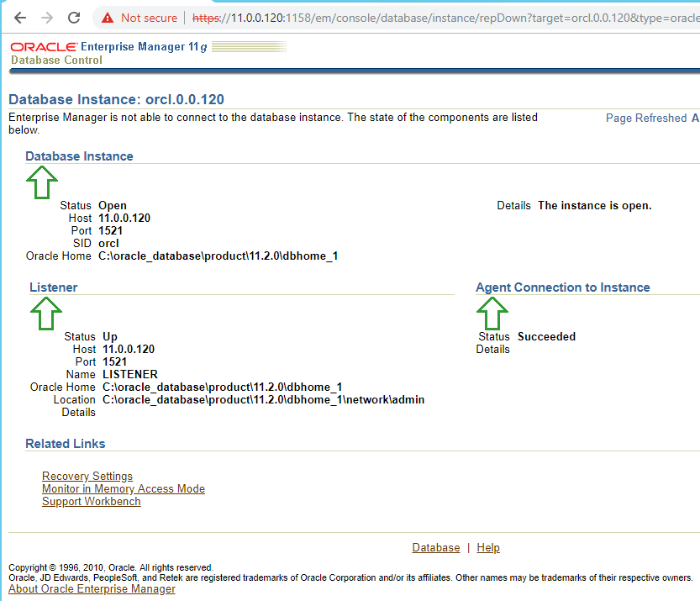Viewport: 700px width, 601px height.
Task: Click 'Enterprise Manager 11g' header title
Action: (x=144, y=46)
